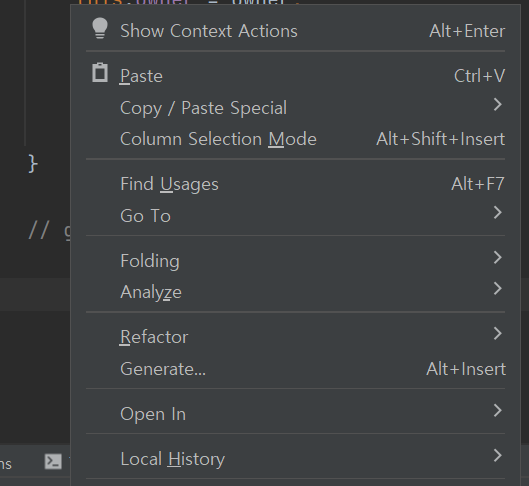Expand the Analyze submenu chevron

[498, 289]
